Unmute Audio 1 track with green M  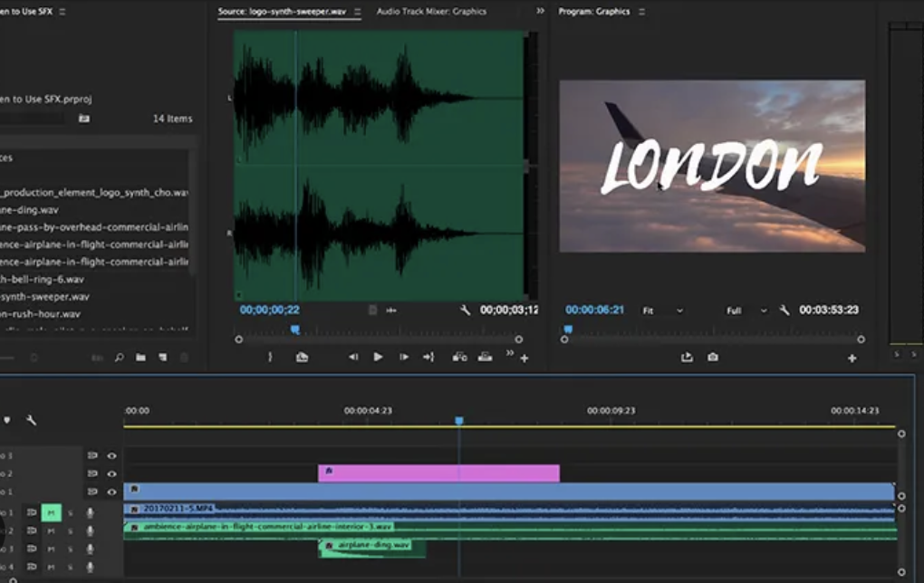click(x=52, y=513)
